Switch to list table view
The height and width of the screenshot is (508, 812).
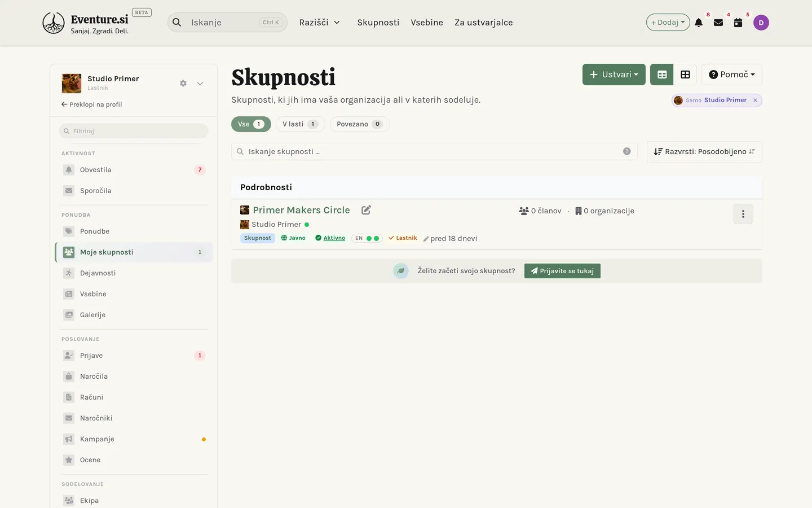tap(662, 75)
